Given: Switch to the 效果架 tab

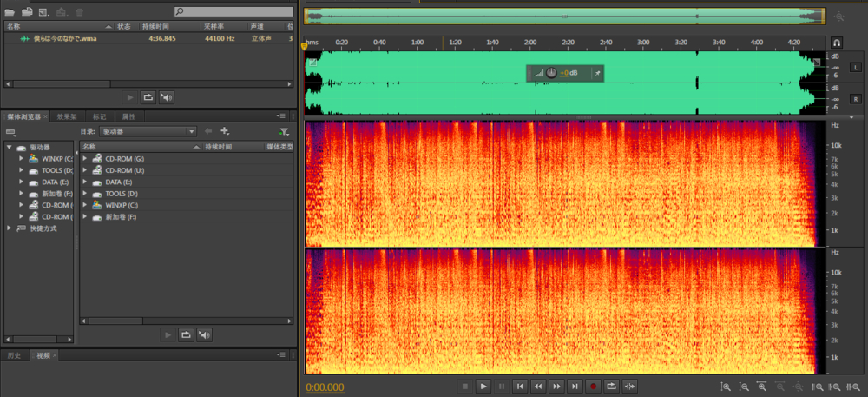Looking at the screenshot, I should pyautogui.click(x=67, y=116).
